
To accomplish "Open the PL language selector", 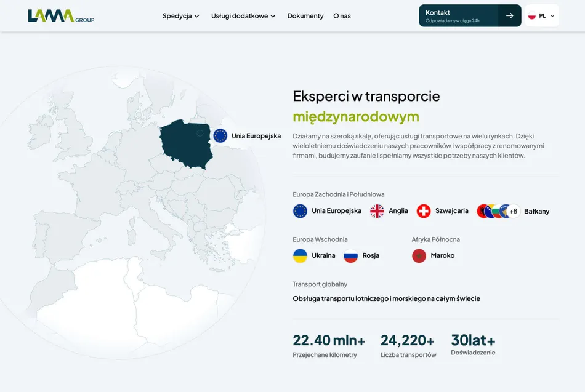I will [x=541, y=16].
